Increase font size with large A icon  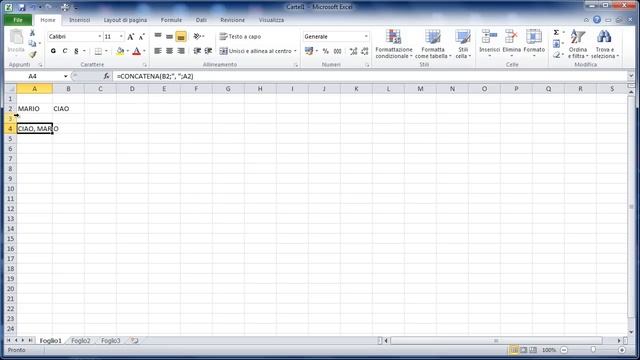click(131, 37)
